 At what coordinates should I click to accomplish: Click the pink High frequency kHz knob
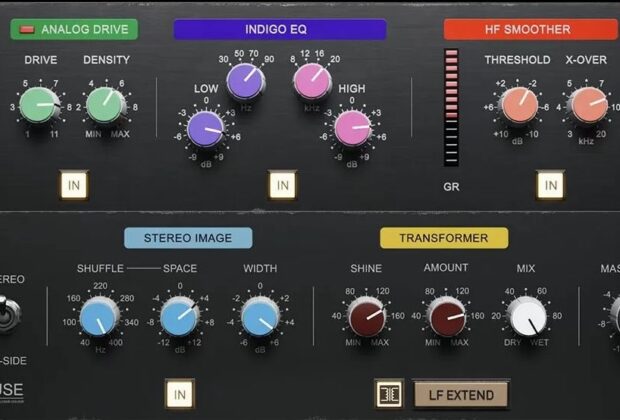point(312,80)
